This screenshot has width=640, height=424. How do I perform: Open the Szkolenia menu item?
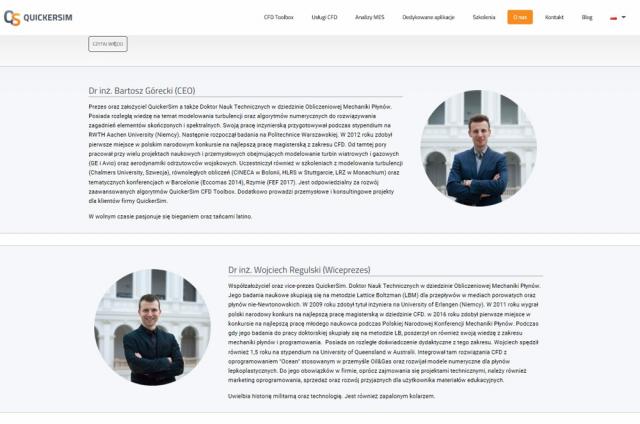pos(484,17)
